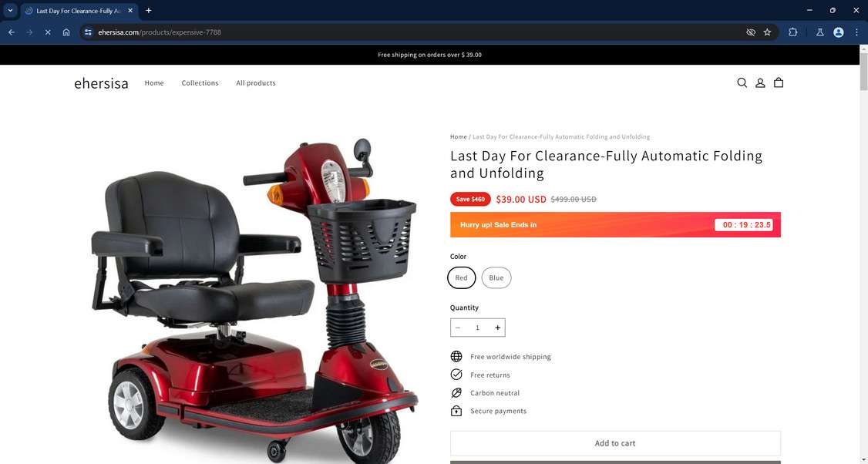Decrease quantity with the minus button

click(x=458, y=328)
